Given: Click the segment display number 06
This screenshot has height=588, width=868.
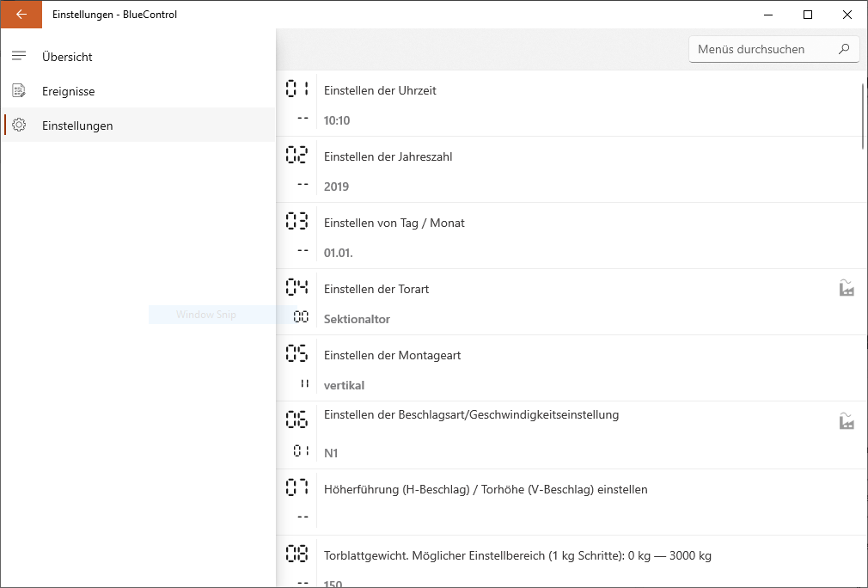Looking at the screenshot, I should (296, 420).
